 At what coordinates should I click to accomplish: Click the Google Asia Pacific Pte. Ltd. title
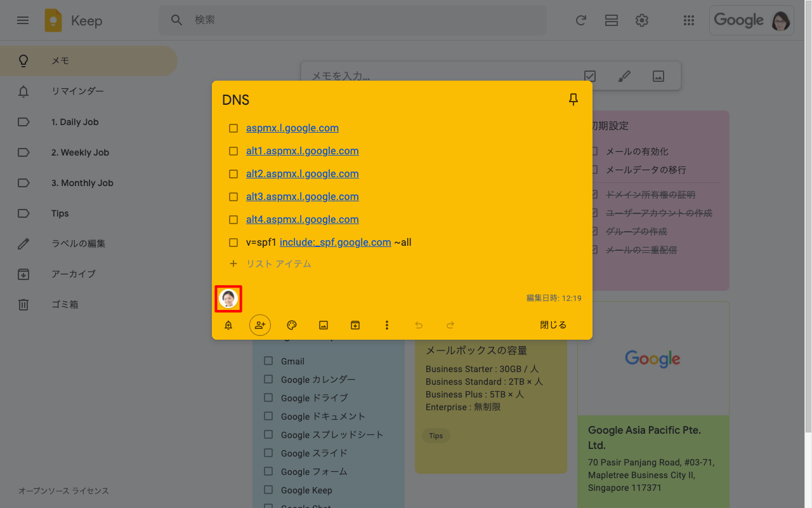tap(645, 438)
